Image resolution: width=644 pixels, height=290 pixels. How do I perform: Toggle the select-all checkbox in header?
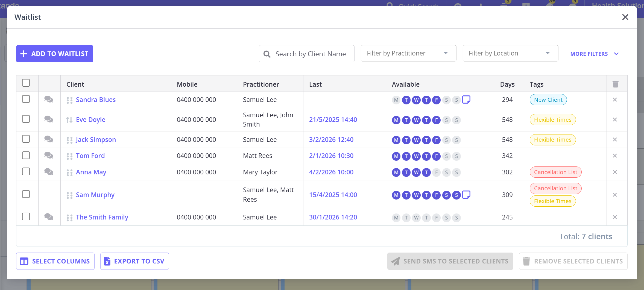tap(26, 83)
